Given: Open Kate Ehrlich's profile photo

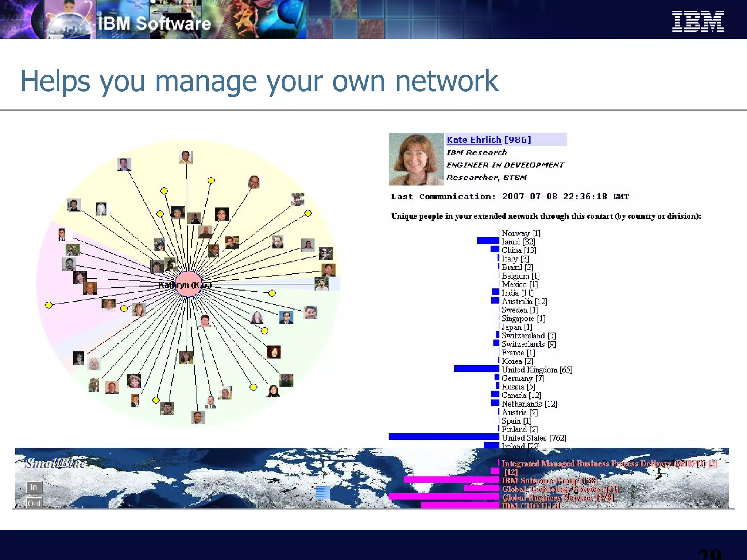Looking at the screenshot, I should [416, 159].
